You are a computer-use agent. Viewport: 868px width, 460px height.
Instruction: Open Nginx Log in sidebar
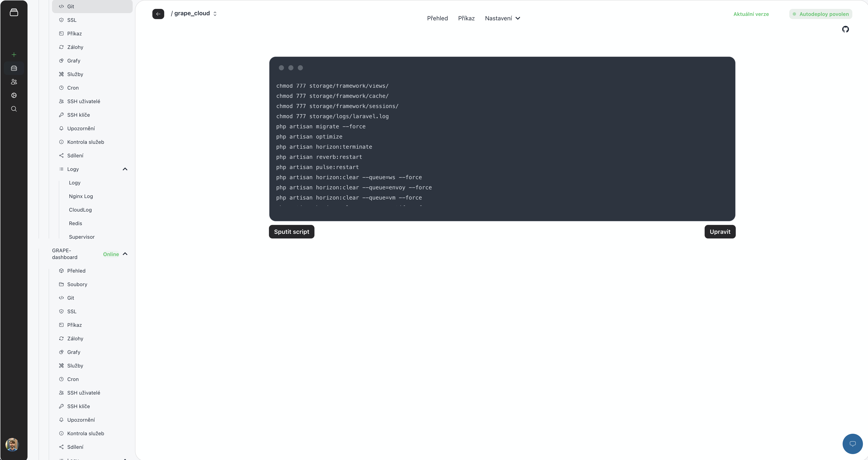[x=81, y=196]
